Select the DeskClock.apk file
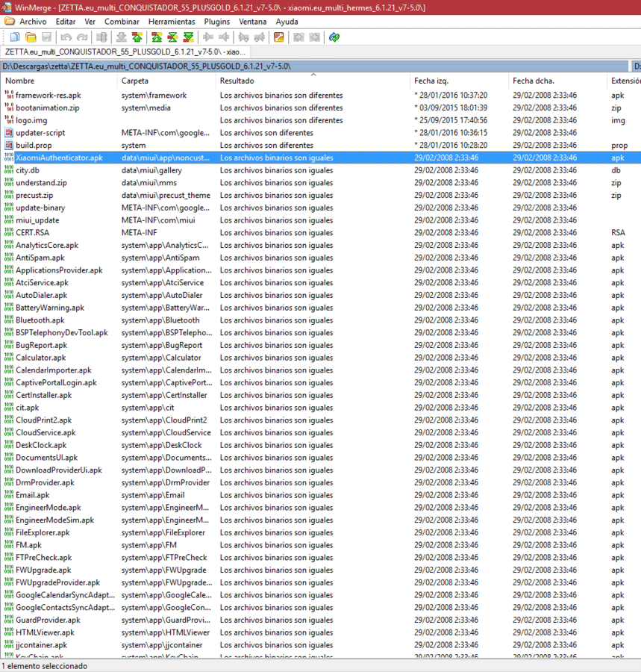Screen dimensions: 641x672 [x=41, y=445]
